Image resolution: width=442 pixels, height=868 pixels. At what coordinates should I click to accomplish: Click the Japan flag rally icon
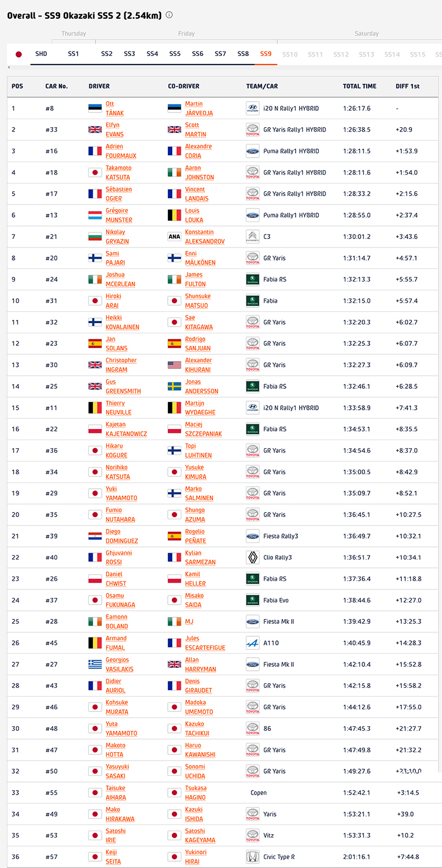(19, 54)
